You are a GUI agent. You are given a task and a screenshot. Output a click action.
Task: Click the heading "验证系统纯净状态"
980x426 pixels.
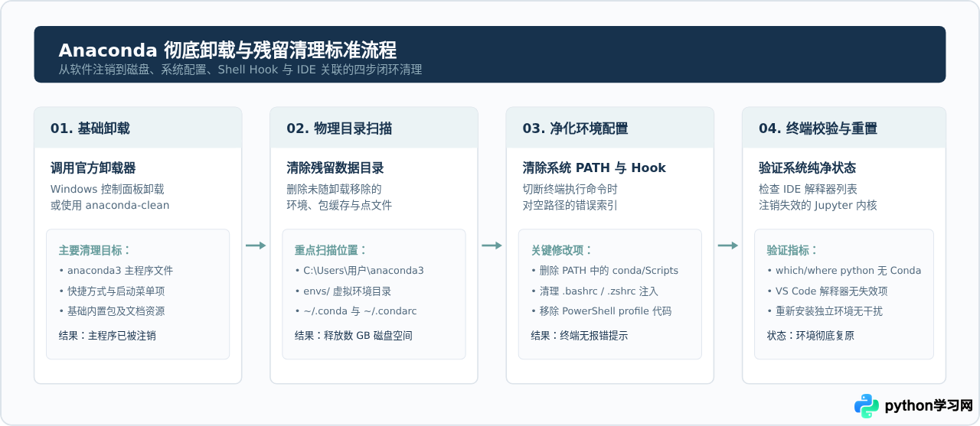click(807, 168)
